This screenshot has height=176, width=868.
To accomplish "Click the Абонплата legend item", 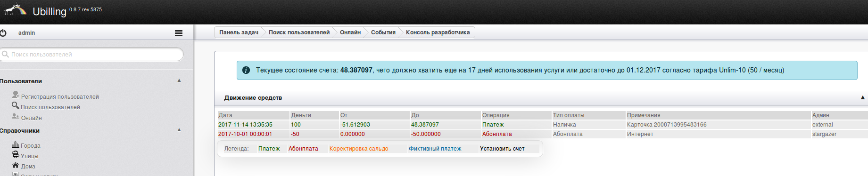I will [303, 149].
